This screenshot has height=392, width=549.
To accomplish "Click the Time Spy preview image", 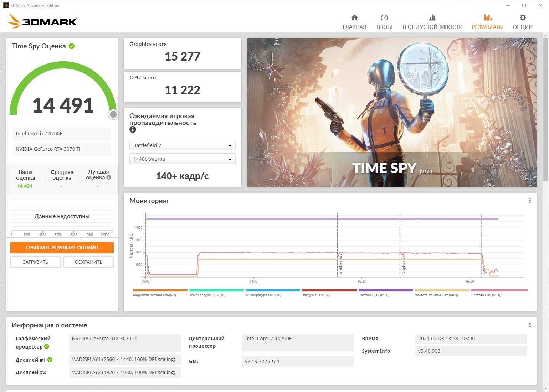I will (391, 113).
